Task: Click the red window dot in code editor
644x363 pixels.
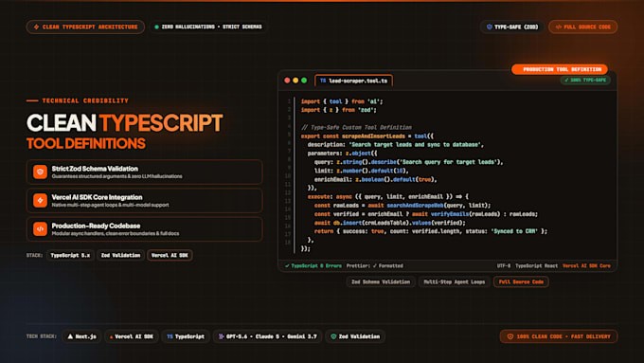Action: click(287, 81)
